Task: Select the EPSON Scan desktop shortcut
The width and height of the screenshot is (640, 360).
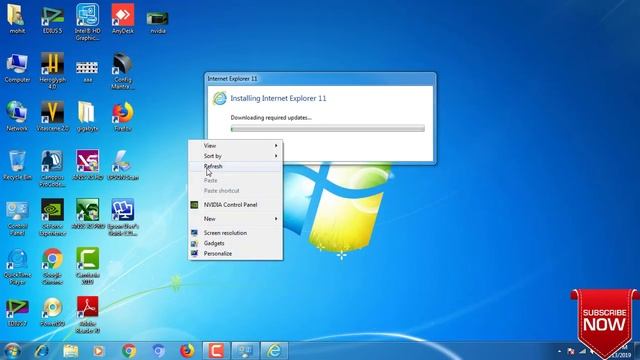Action: coord(122,165)
